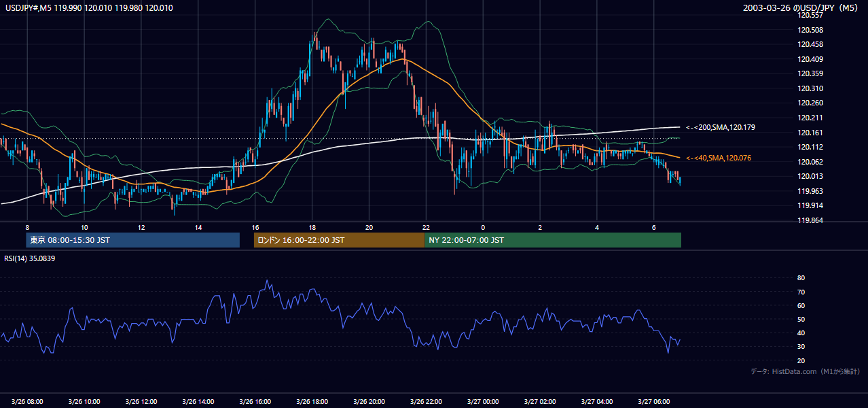Screen dimensions: 868x408
Task: Click the RSI axis level 20
Action: point(801,360)
